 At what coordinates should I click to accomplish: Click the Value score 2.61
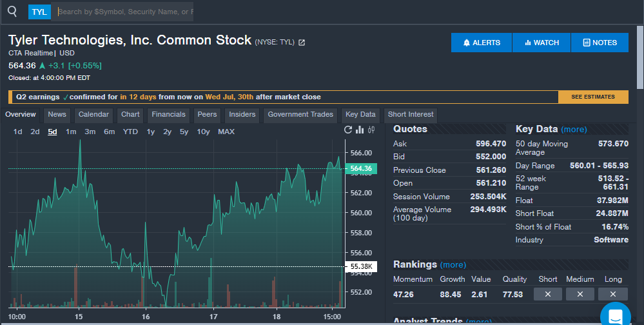coord(480,295)
